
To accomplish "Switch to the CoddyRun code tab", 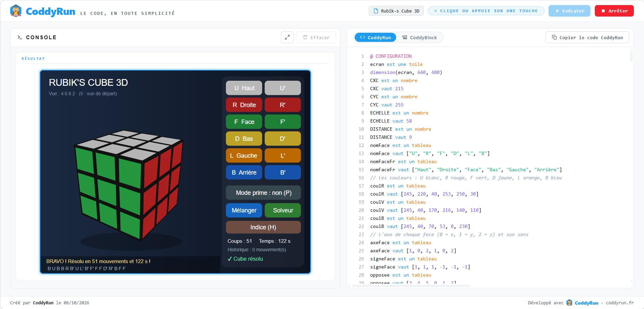I will (375, 37).
